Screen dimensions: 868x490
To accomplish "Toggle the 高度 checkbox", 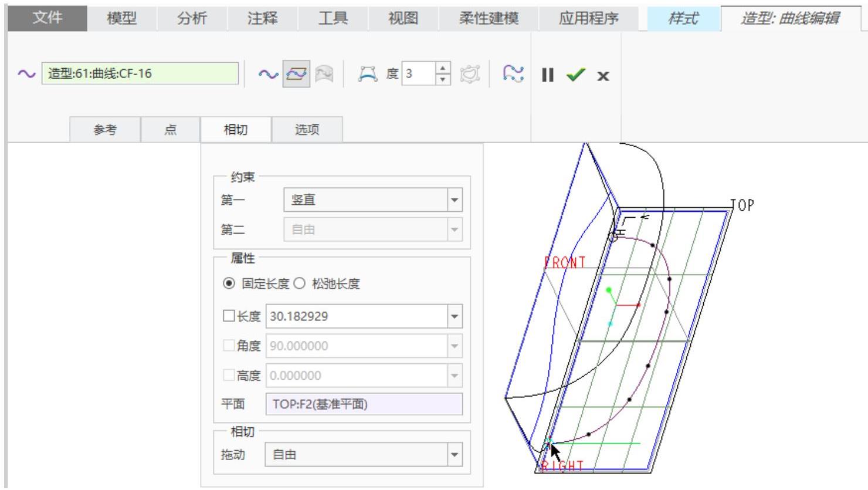I will [x=229, y=376].
